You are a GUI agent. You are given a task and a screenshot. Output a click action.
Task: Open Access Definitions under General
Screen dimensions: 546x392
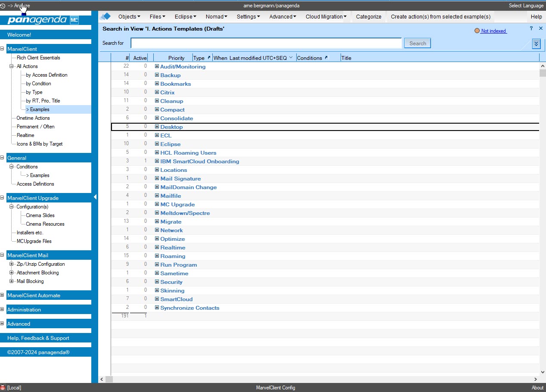click(x=35, y=184)
